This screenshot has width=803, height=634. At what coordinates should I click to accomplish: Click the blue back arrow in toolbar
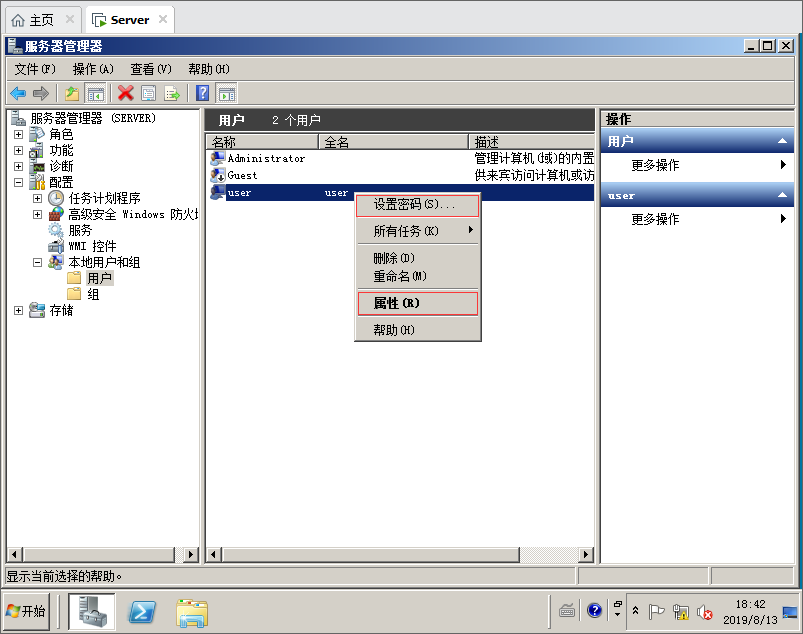click(x=17, y=93)
